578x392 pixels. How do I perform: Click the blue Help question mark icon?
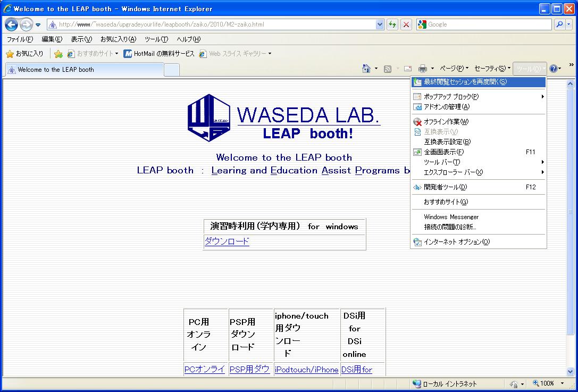pyautogui.click(x=553, y=69)
